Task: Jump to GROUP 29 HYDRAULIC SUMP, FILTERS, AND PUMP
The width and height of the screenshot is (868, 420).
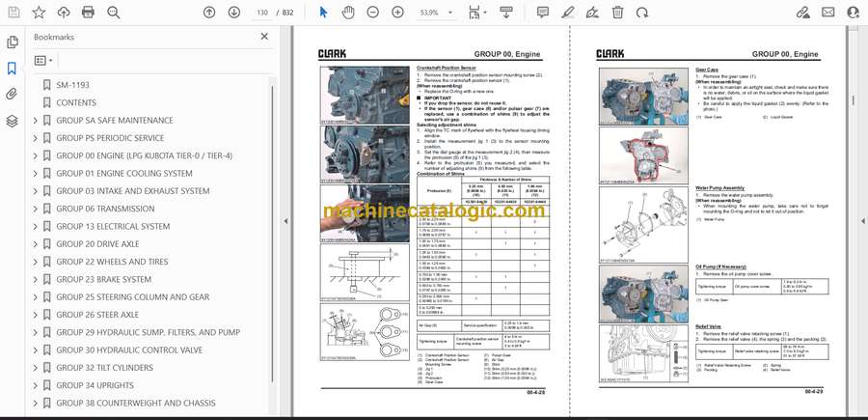Action: coord(148,332)
